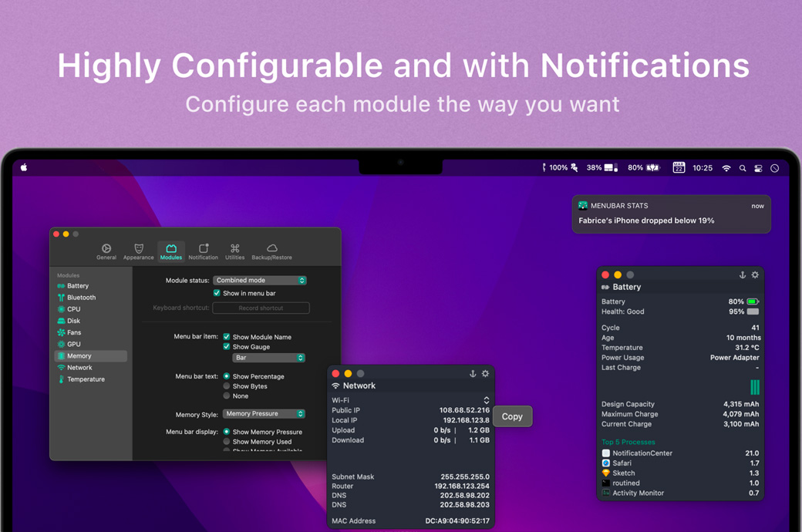Viewport: 802px width, 532px height.
Task: Click the 100% fan stats menu bar item
Action: 560,168
